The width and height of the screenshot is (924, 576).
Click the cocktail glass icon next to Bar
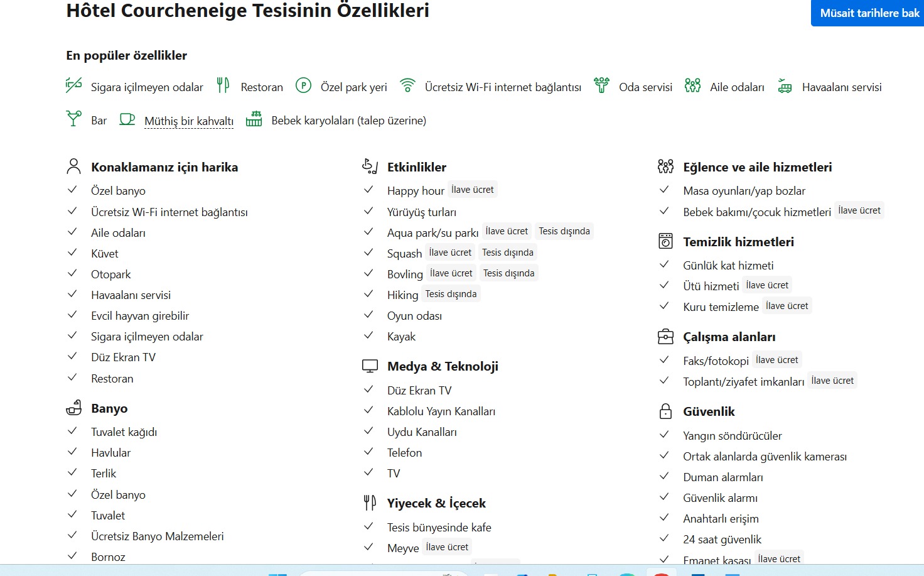(74, 118)
